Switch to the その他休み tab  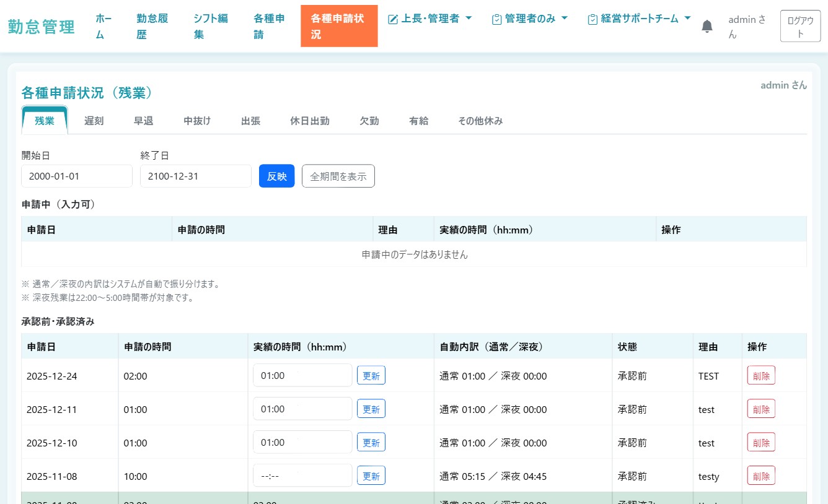pos(480,121)
